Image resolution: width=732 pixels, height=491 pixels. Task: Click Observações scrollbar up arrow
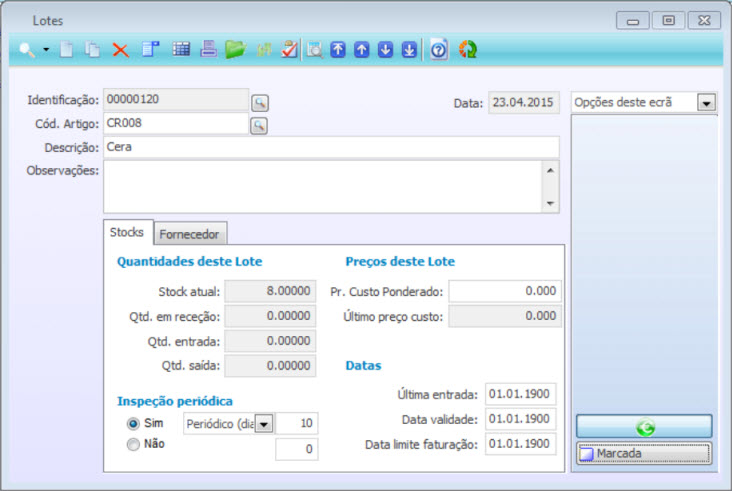coord(550,170)
